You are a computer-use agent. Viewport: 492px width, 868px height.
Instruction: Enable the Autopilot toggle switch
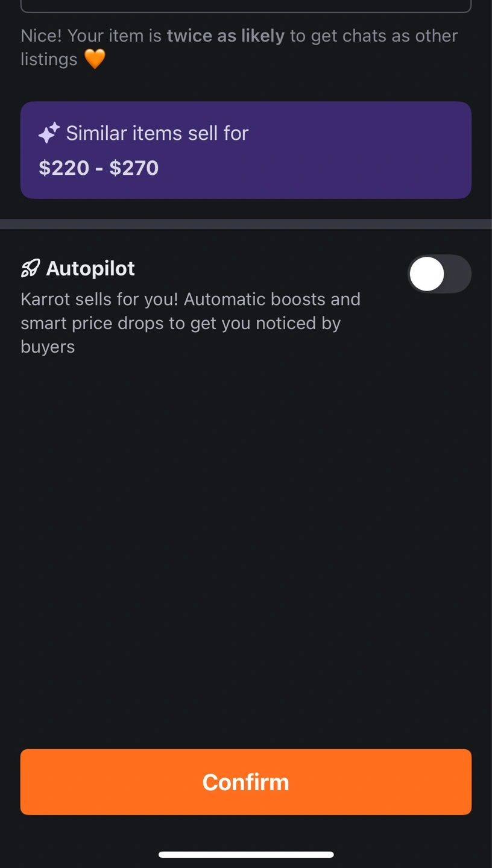(439, 274)
